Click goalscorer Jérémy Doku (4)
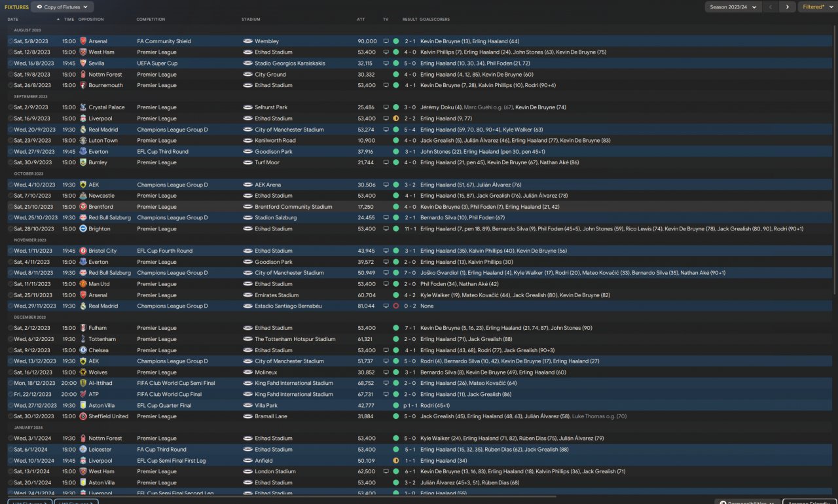This screenshot has width=838, height=504. click(x=441, y=107)
